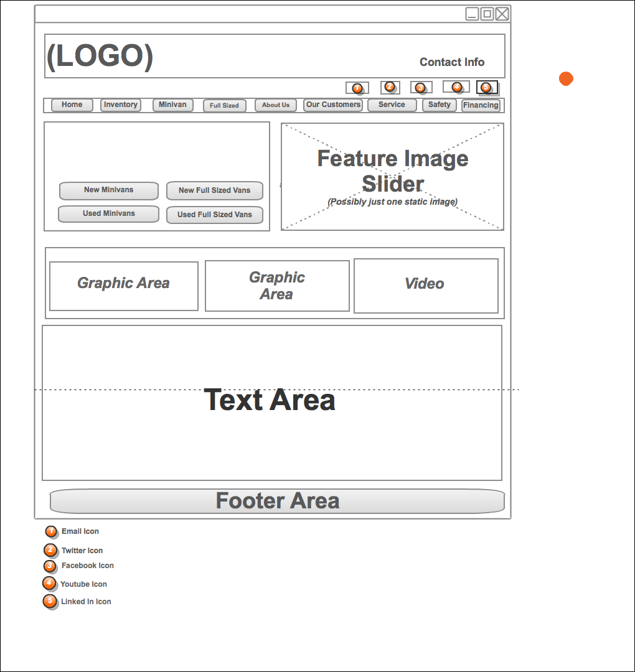Click the Feature Image Slider placeholder
Screen dimensions: 635x672
point(392,177)
